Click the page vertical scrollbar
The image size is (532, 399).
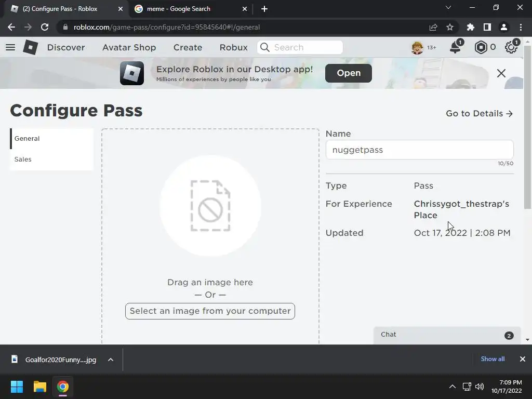[x=527, y=128]
